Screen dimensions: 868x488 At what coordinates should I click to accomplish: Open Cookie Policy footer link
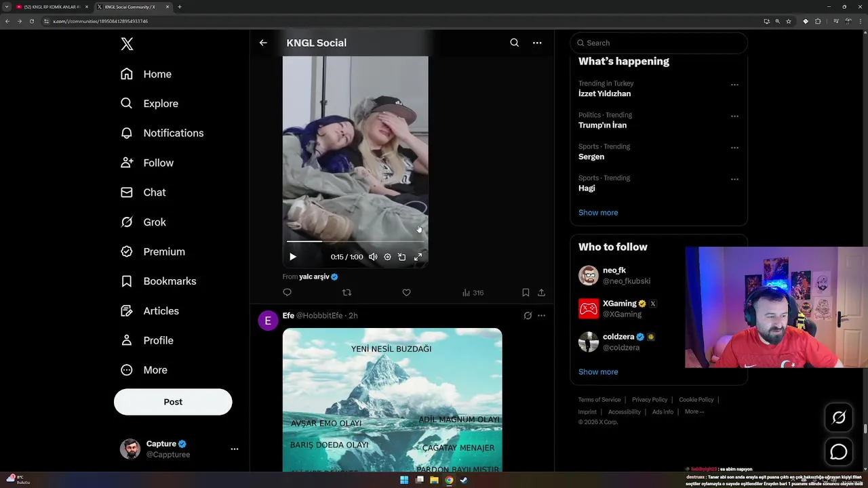point(696,400)
